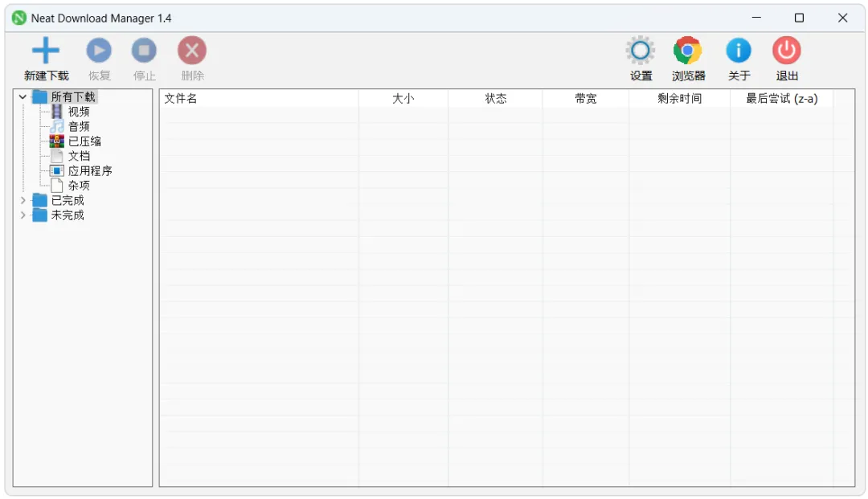
Task: Expand the 已完成 tree node
Action: [x=23, y=200]
